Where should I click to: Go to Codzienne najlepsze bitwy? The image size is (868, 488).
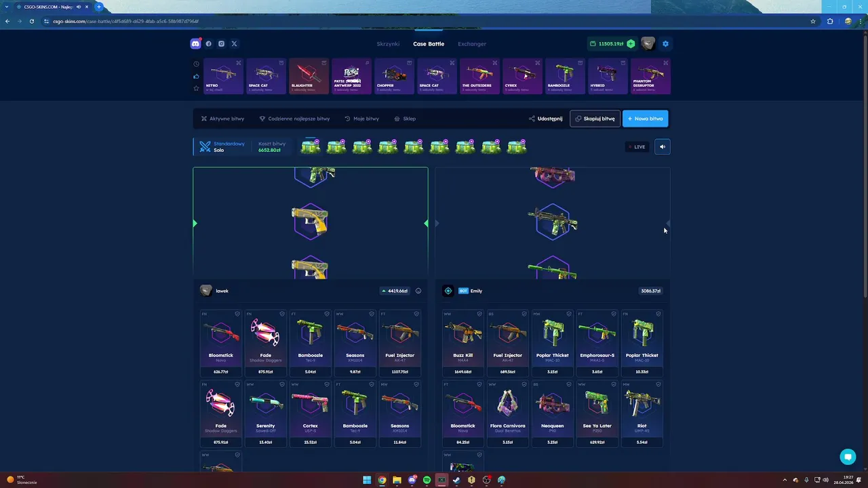[x=294, y=119]
